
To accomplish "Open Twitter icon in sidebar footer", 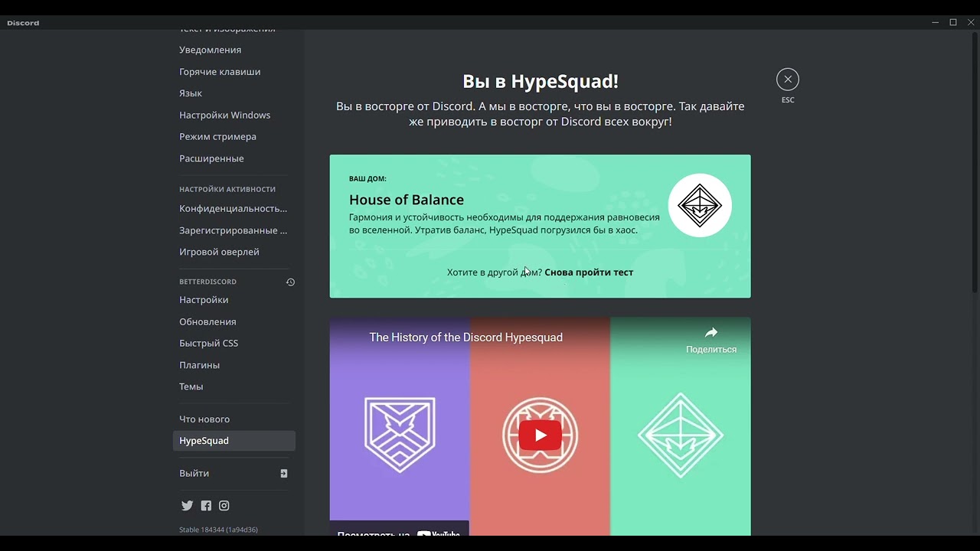I will click(187, 506).
